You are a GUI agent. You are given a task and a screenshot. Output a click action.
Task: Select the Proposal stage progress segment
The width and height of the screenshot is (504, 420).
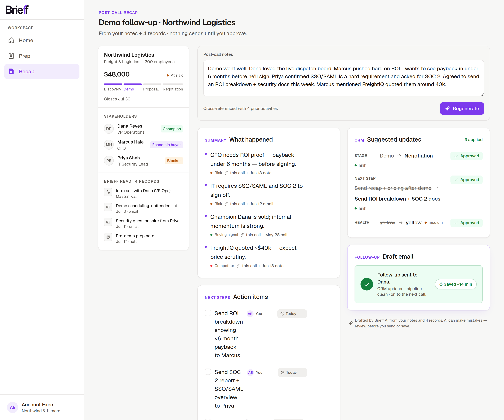(152, 84)
